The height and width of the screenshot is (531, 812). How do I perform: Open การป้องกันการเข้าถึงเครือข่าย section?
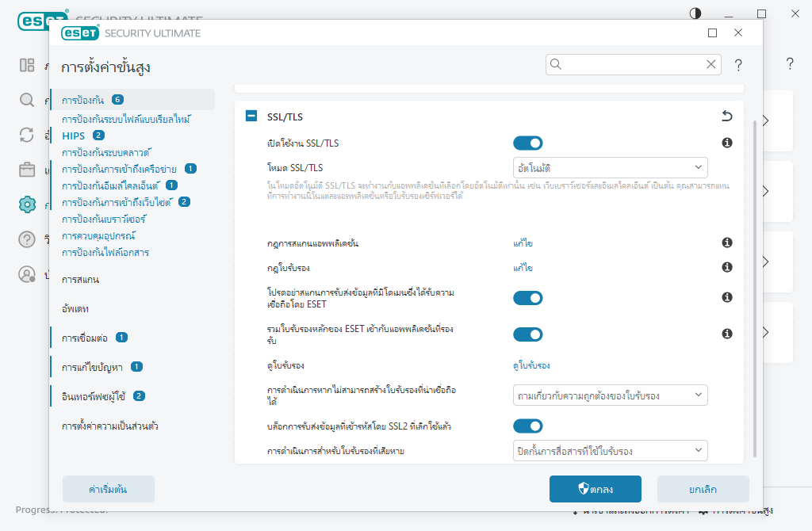click(119, 169)
